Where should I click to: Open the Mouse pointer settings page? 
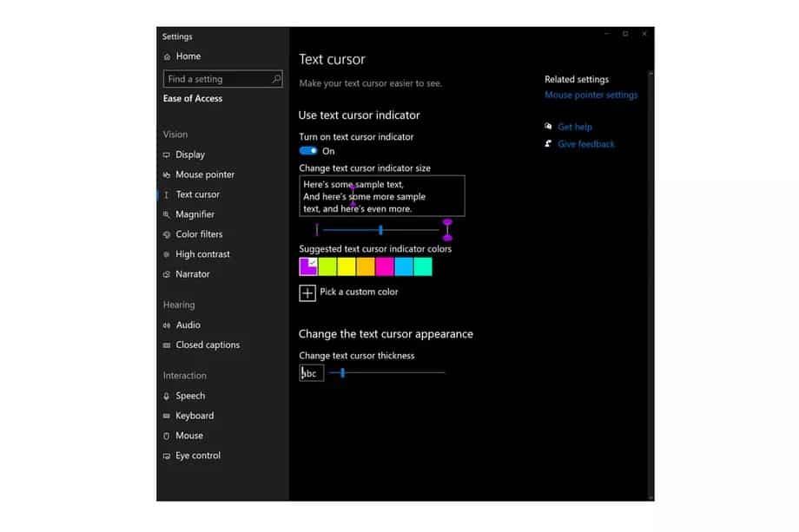coord(205,174)
